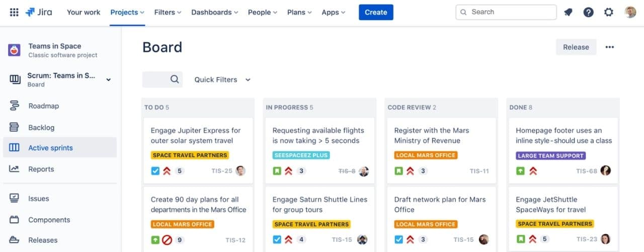Expand the Scrum: Teams in Space board switcher
The width and height of the screenshot is (644, 252).
pos(108,80)
